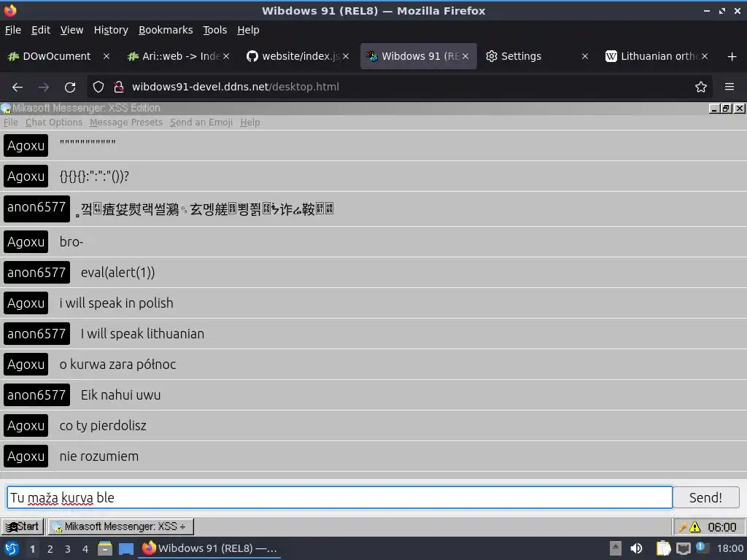Open the clipboard manager tray icon
747x560 pixels.
[663, 548]
